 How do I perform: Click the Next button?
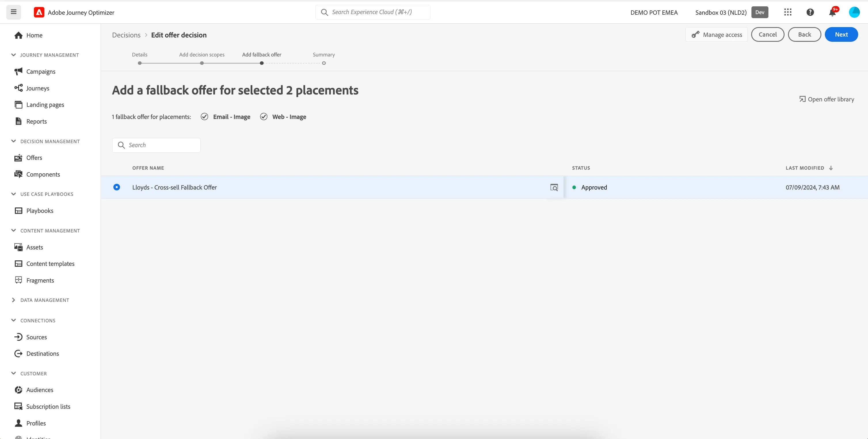click(x=841, y=34)
